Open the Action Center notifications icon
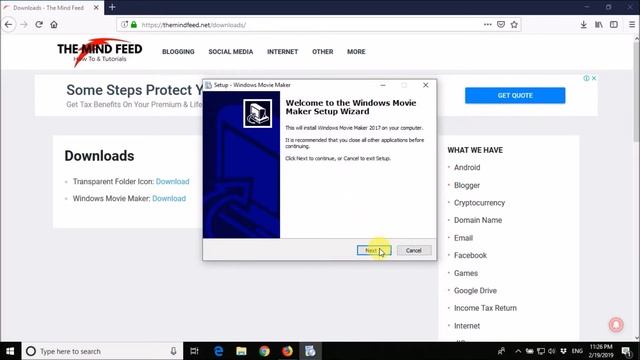The image size is (640, 360). click(627, 351)
